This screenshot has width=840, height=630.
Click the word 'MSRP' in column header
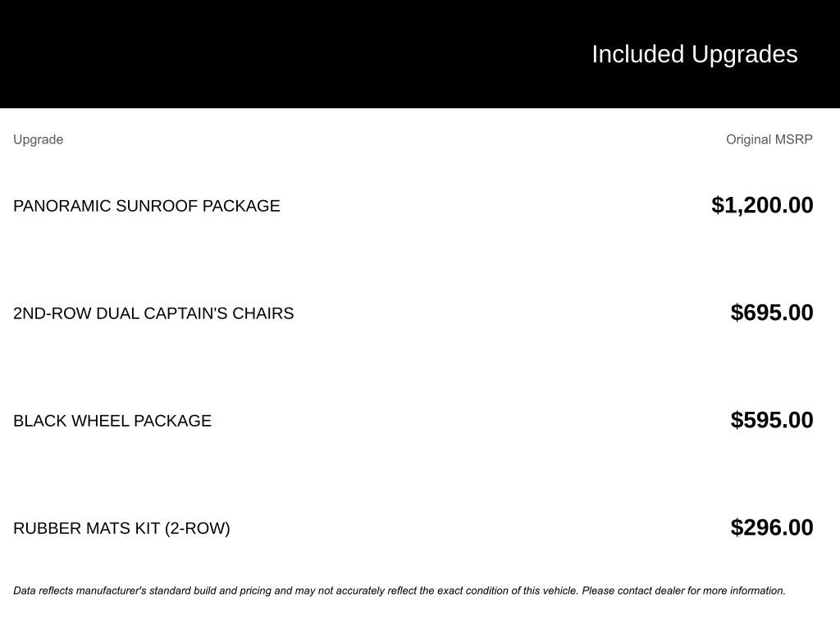(793, 139)
